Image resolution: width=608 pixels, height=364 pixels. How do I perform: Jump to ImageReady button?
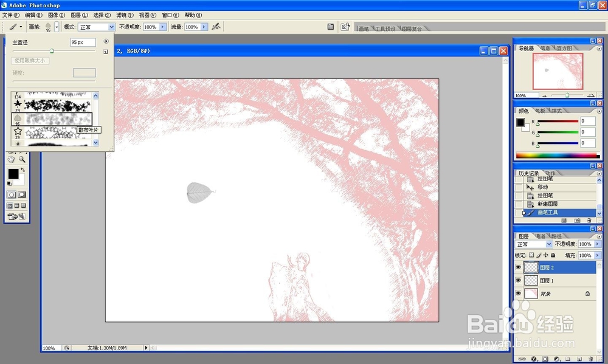click(x=16, y=217)
